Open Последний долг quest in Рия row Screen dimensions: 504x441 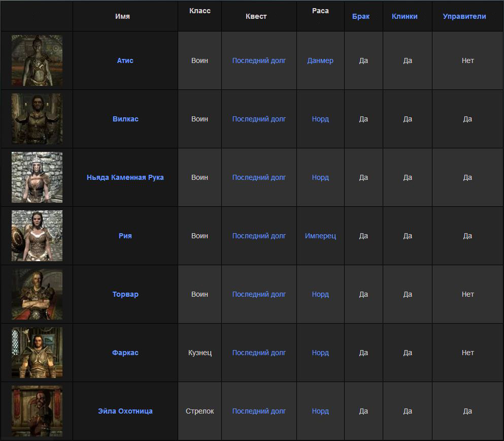coord(259,236)
